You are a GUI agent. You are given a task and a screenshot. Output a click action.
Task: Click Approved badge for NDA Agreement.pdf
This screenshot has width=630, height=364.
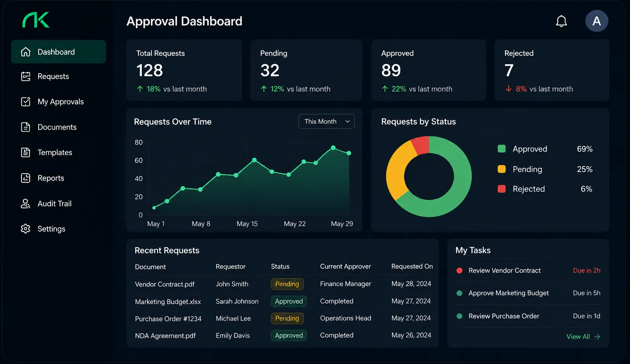tap(289, 335)
